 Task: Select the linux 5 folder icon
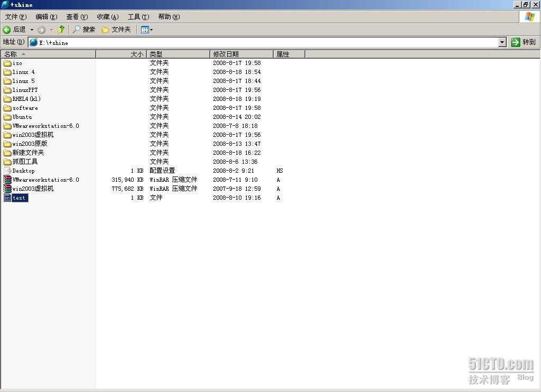coord(7,81)
